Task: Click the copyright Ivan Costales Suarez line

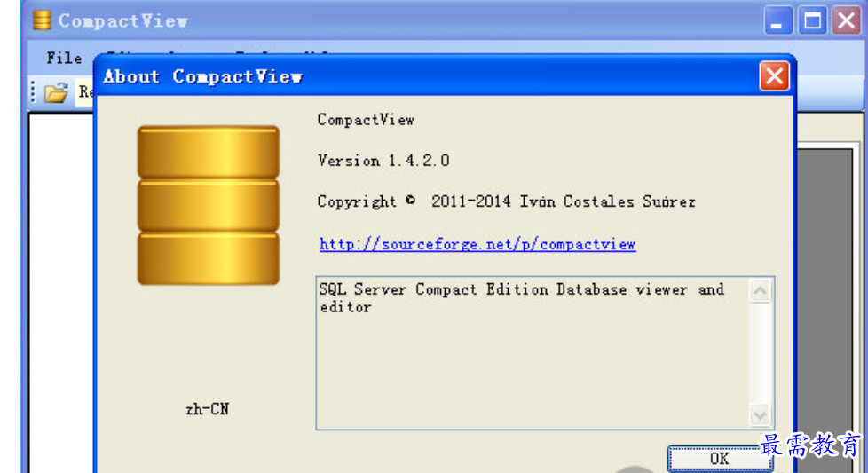Action: (x=506, y=201)
